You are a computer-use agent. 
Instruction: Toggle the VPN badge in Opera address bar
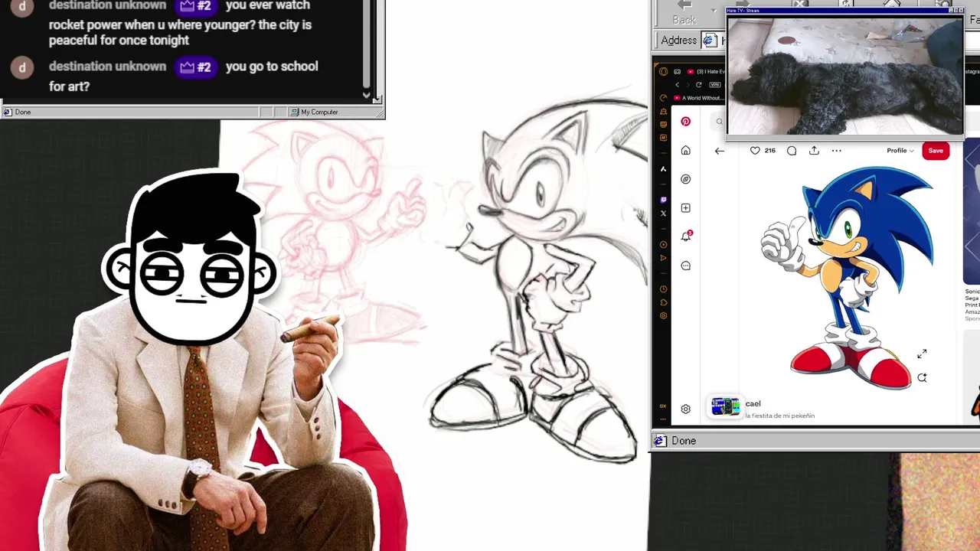click(715, 85)
